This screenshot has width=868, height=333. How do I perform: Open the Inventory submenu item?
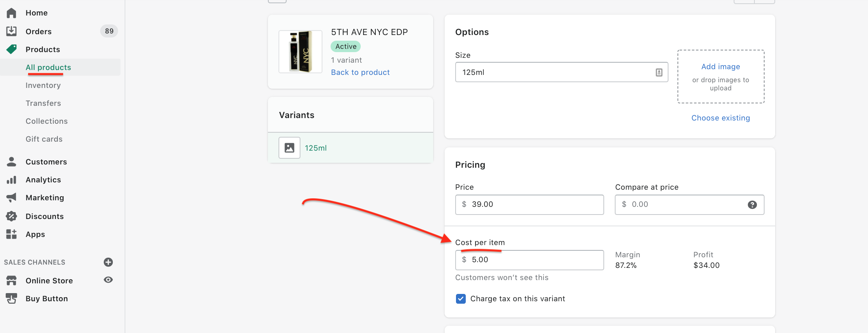43,85
